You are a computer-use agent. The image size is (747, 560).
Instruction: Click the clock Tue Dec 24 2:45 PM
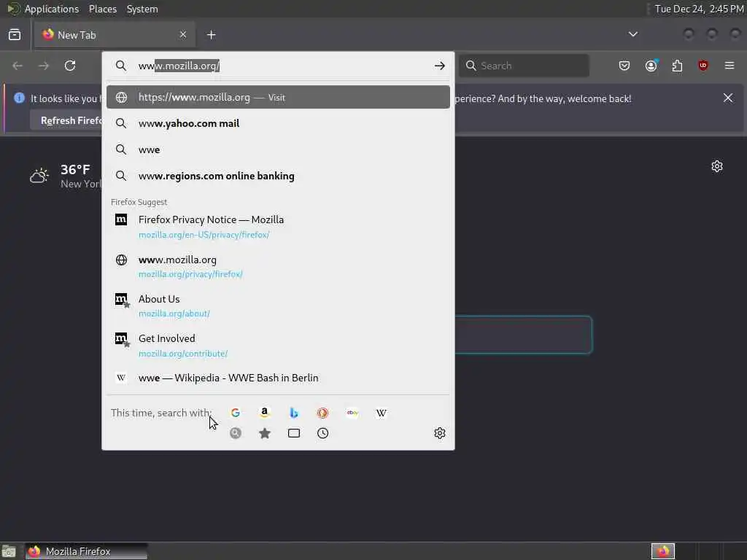pyautogui.click(x=699, y=9)
